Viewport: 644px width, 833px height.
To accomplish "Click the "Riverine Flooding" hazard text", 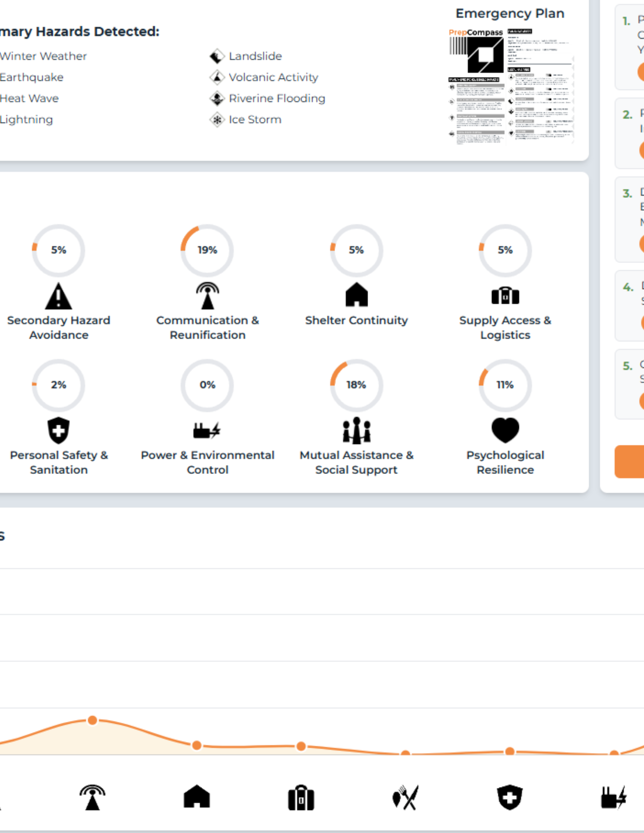I will pos(277,99).
